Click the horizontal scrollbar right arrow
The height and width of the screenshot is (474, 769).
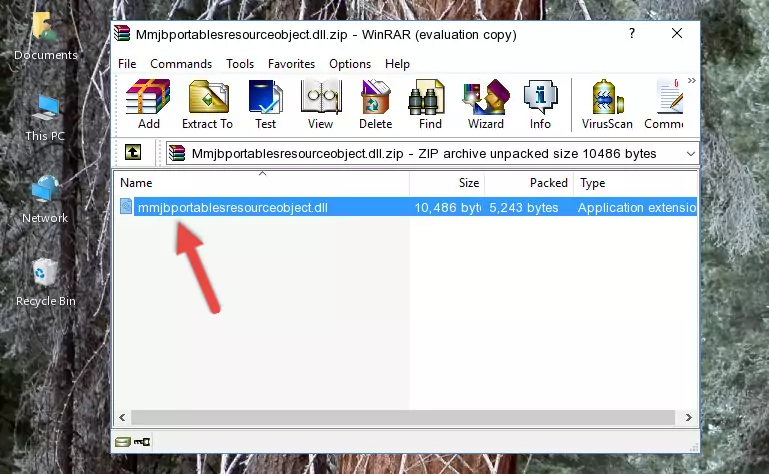click(x=689, y=418)
